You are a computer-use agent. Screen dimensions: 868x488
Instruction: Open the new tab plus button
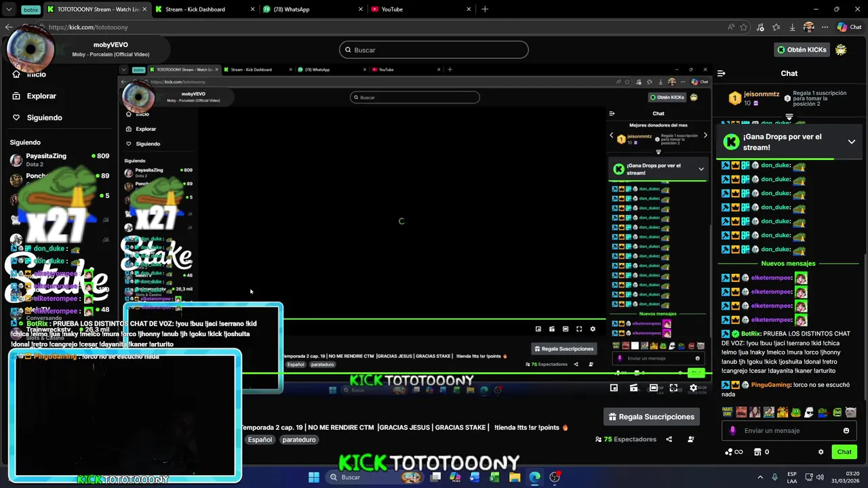(x=485, y=9)
